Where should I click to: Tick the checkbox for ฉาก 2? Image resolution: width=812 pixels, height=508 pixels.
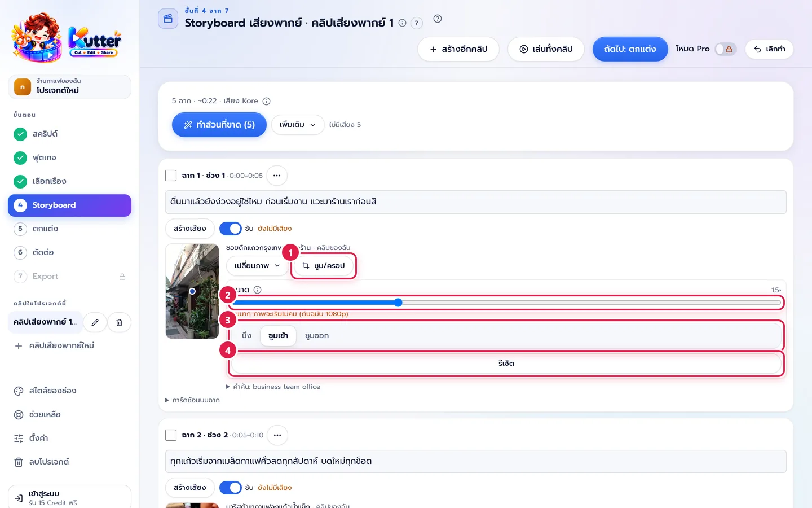tap(171, 435)
